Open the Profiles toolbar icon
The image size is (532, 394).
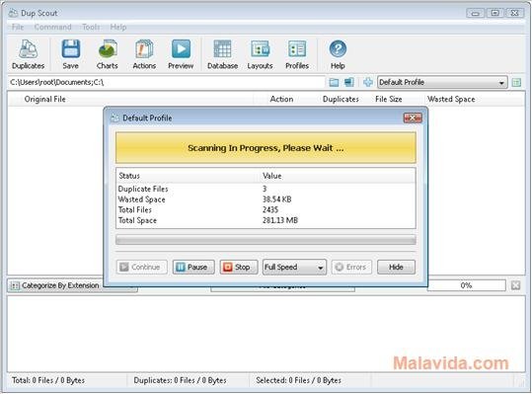tap(297, 48)
